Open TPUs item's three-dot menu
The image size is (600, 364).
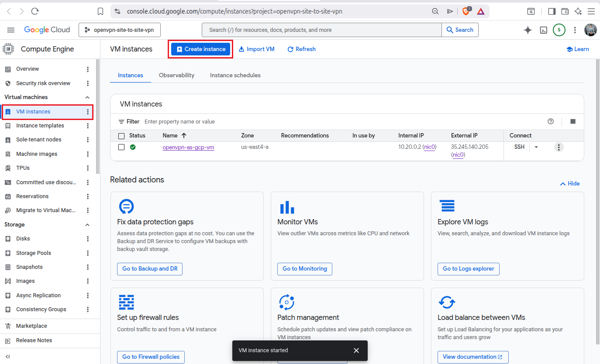(x=88, y=168)
